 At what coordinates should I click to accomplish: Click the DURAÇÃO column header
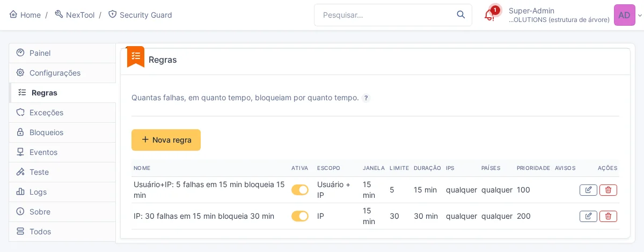[x=427, y=168]
